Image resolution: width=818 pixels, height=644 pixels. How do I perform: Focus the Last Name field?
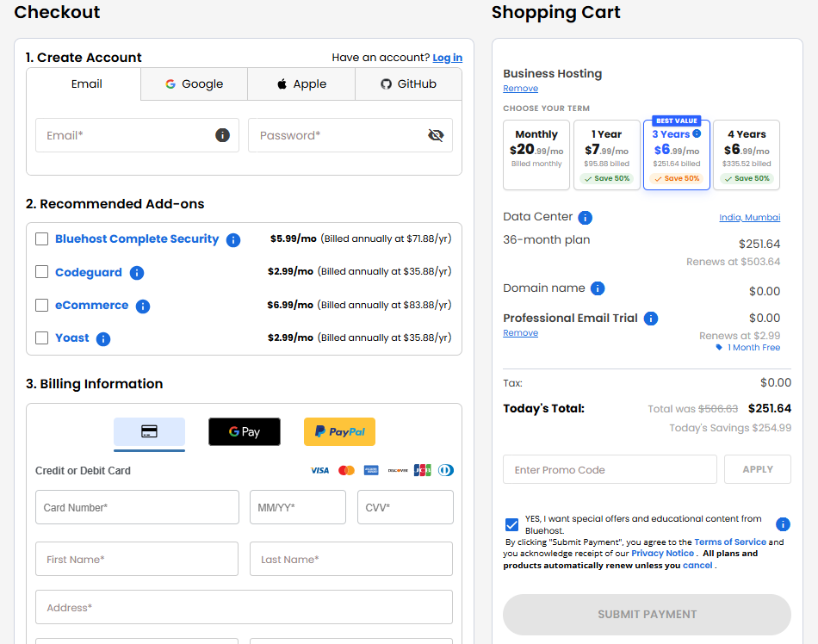(351, 559)
